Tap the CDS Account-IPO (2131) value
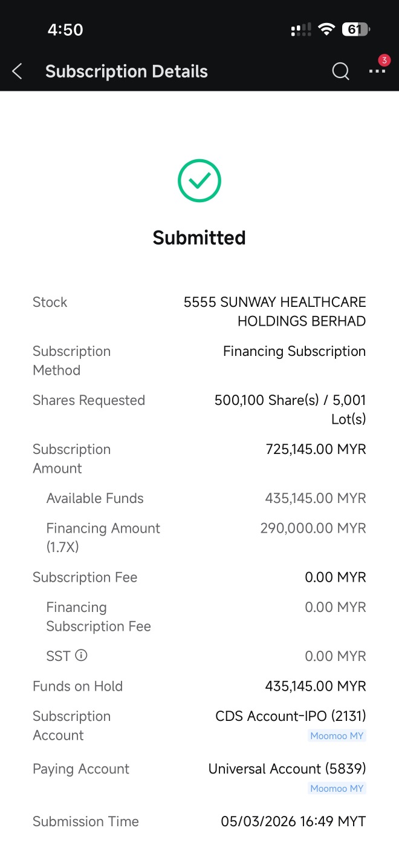The height and width of the screenshot is (868, 399). [291, 716]
